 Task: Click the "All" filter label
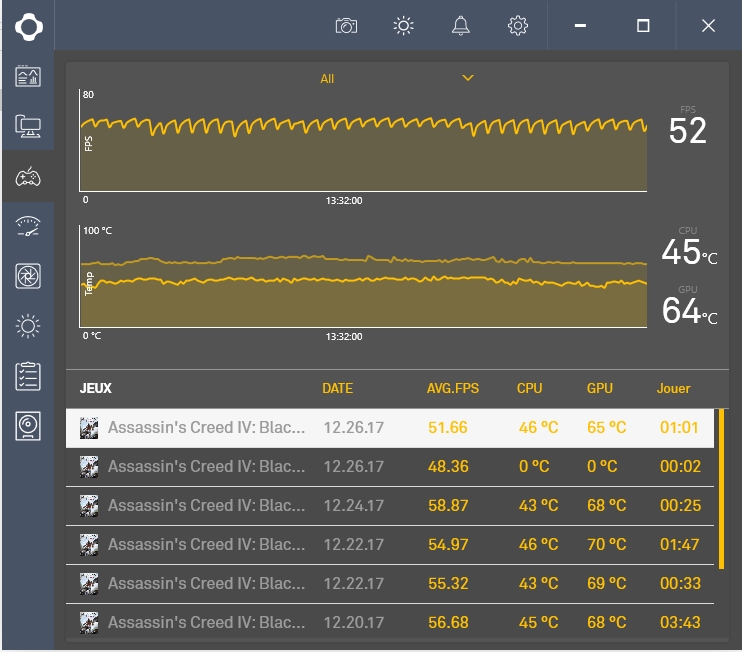click(327, 79)
